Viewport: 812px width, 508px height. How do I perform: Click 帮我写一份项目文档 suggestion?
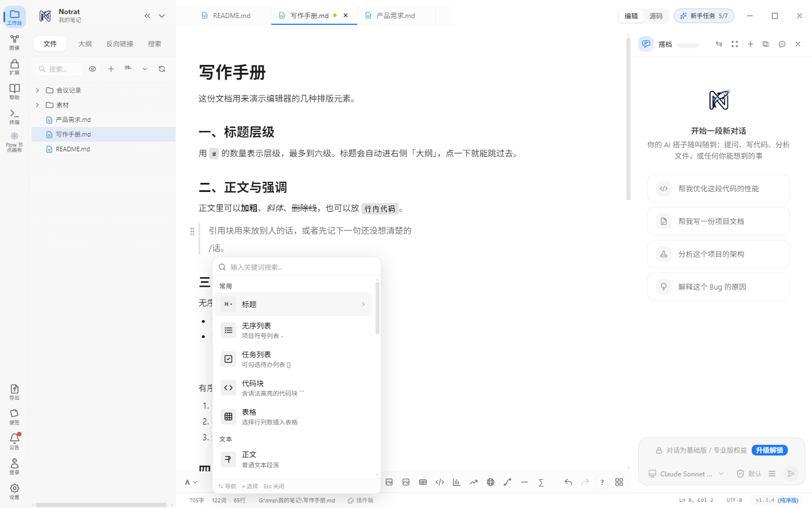(x=718, y=221)
